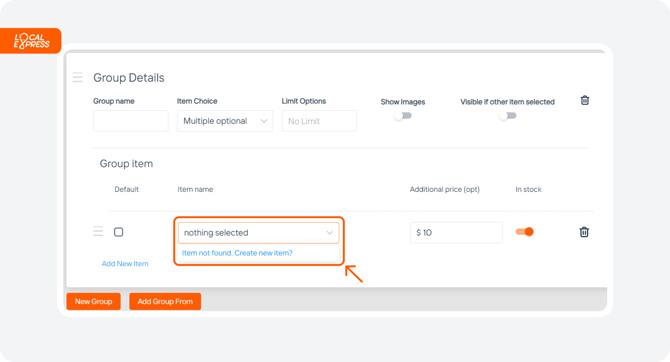The height and width of the screenshot is (362, 670).
Task: Click the New Group button
Action: (x=93, y=301)
